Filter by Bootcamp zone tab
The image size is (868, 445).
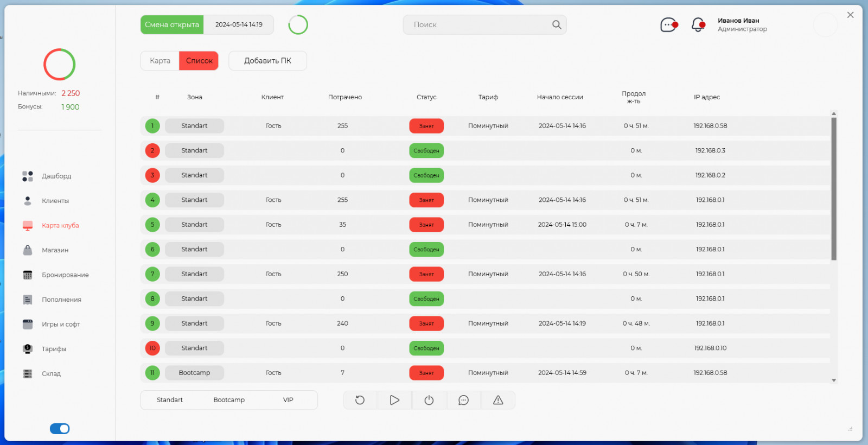click(229, 400)
